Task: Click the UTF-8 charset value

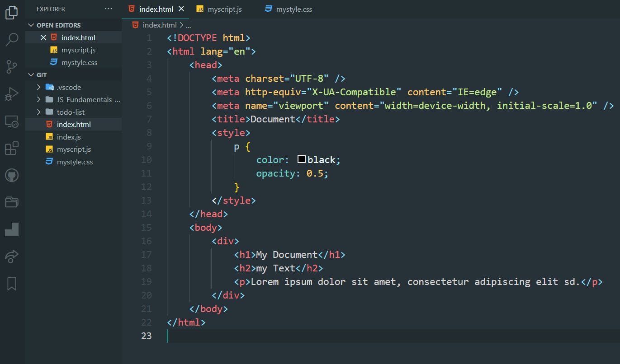Action: (x=309, y=78)
